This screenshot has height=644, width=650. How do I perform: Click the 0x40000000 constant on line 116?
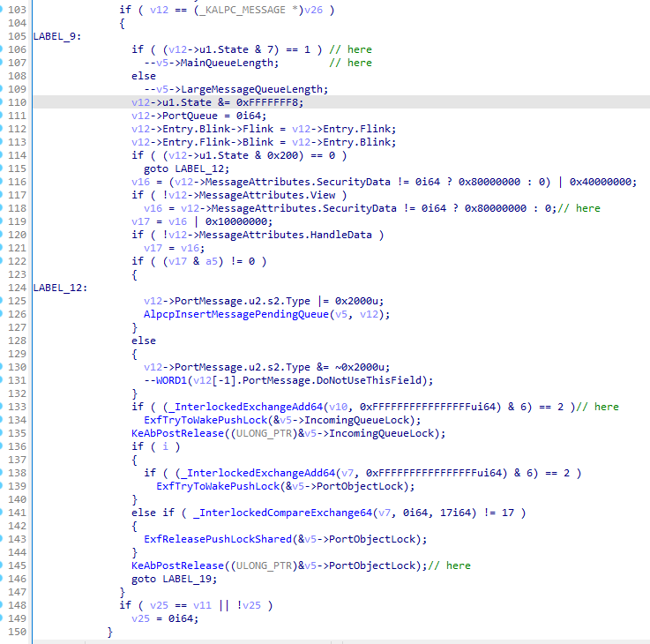[601, 182]
